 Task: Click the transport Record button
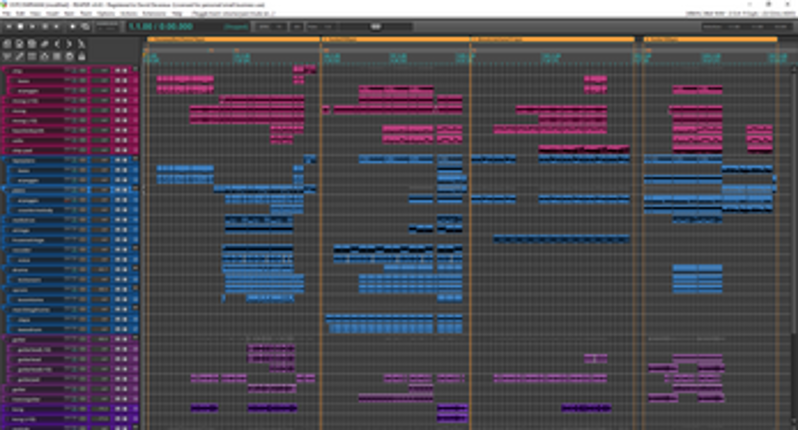click(x=73, y=26)
